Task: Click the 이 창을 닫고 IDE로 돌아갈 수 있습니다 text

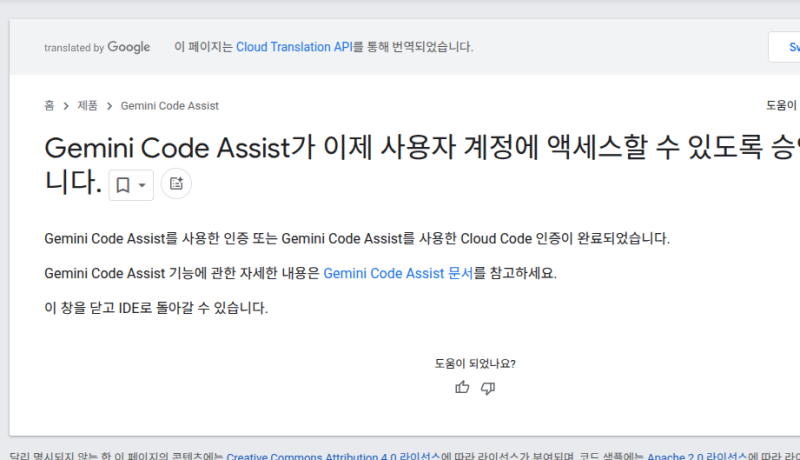Action: click(x=156, y=308)
